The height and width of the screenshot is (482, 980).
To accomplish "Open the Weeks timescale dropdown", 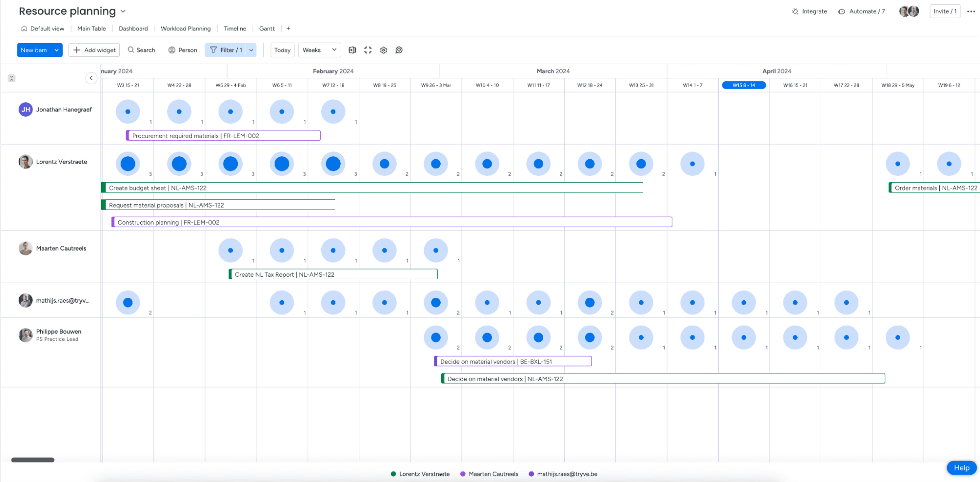I will coord(319,50).
